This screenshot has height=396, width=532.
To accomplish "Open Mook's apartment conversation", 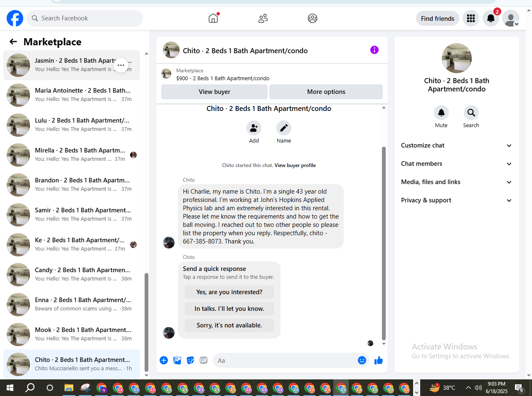I will [x=71, y=335].
